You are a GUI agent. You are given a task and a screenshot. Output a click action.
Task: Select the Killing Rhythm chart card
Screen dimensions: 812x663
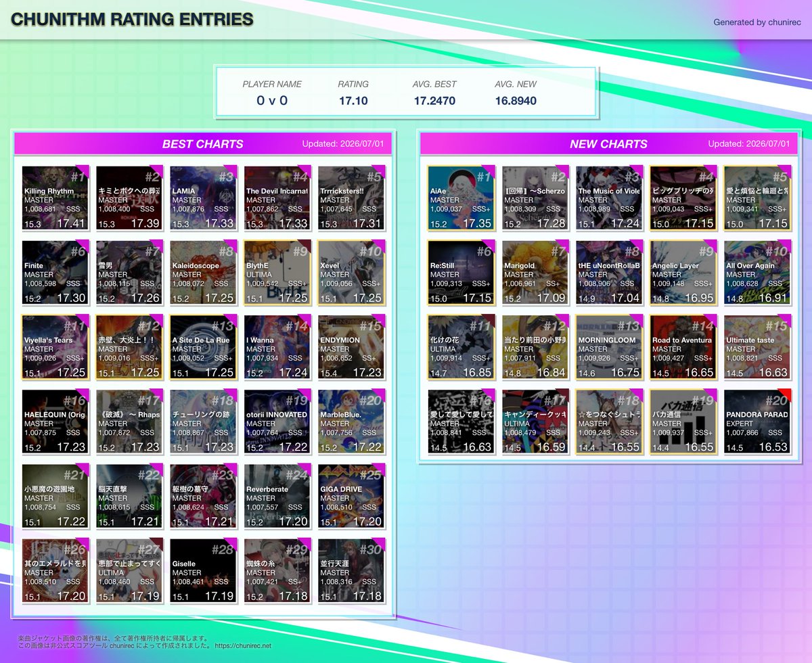click(55, 198)
